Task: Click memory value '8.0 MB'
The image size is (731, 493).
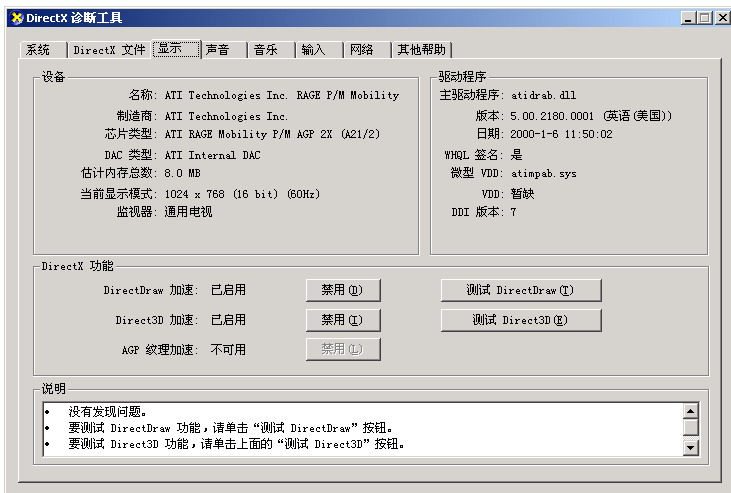Action: pos(182,173)
